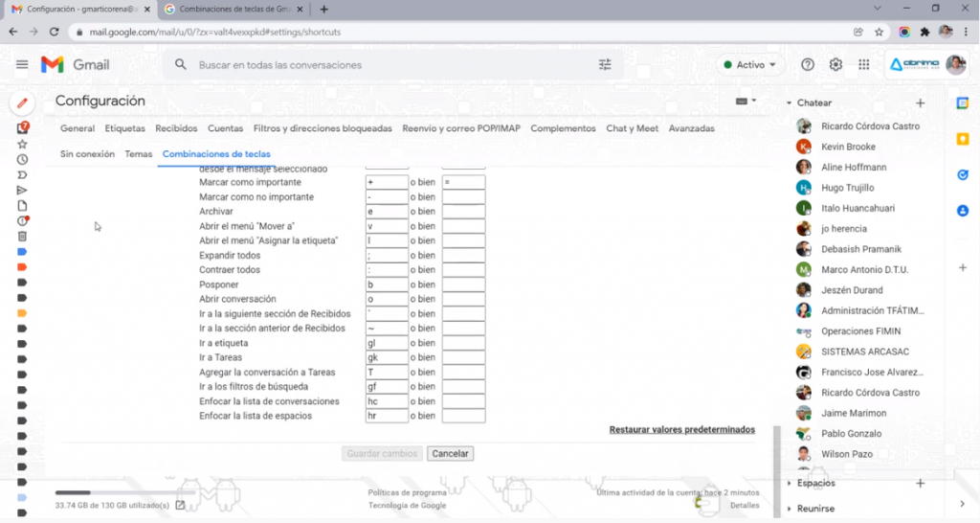Start a new chat with plus icon
980x523 pixels.
[x=920, y=102]
